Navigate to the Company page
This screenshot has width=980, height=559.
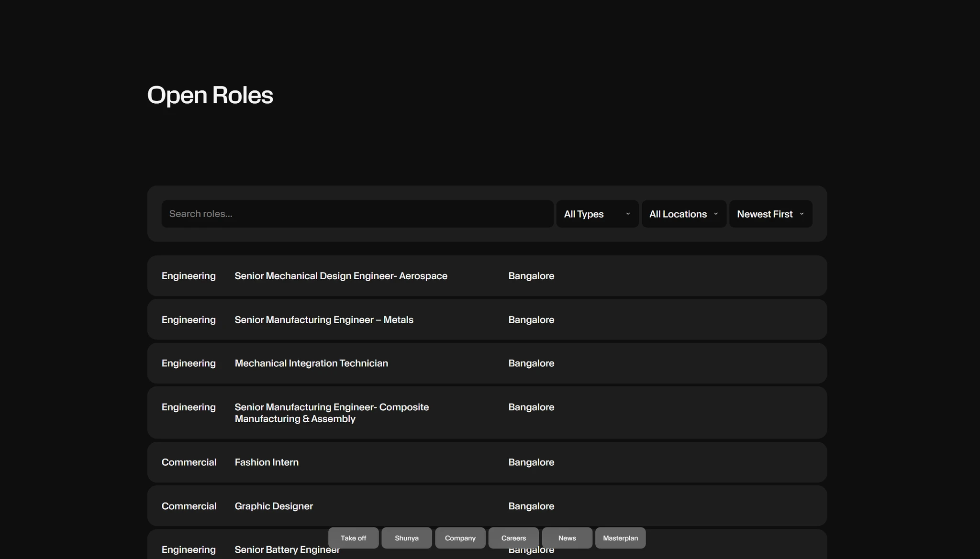[460, 538]
